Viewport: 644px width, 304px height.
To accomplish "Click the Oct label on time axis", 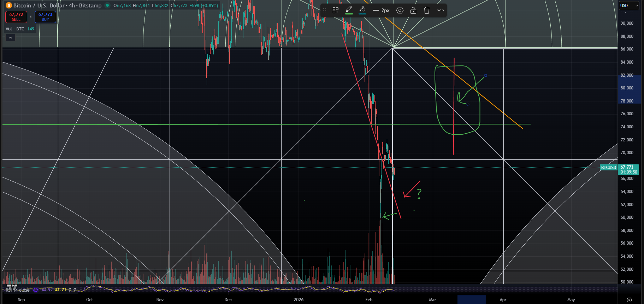I will (x=90, y=299).
